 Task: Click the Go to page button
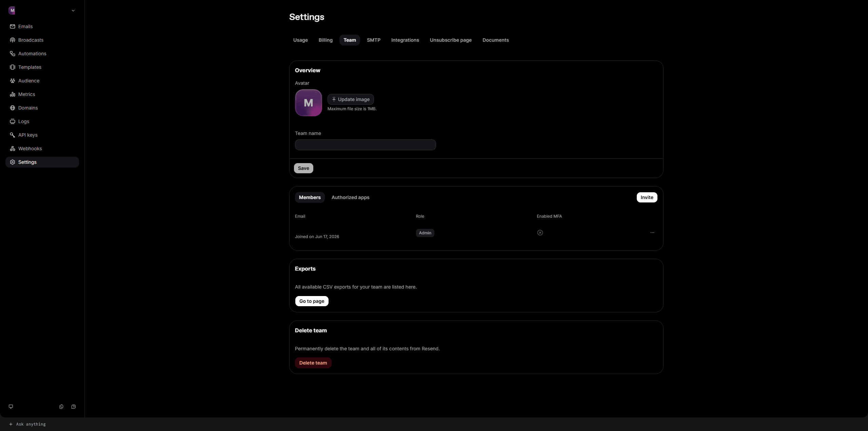[312, 301]
